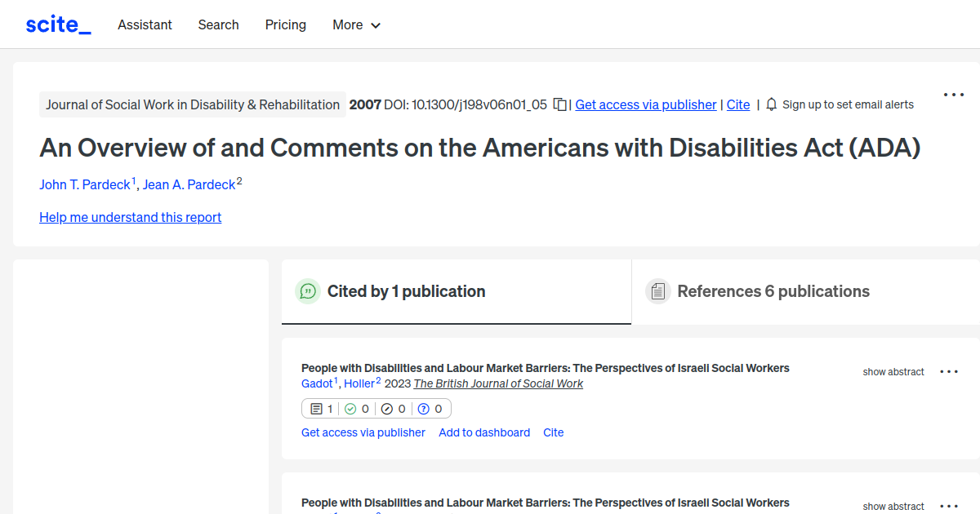Open author profile of John T. Pardeck

point(84,184)
